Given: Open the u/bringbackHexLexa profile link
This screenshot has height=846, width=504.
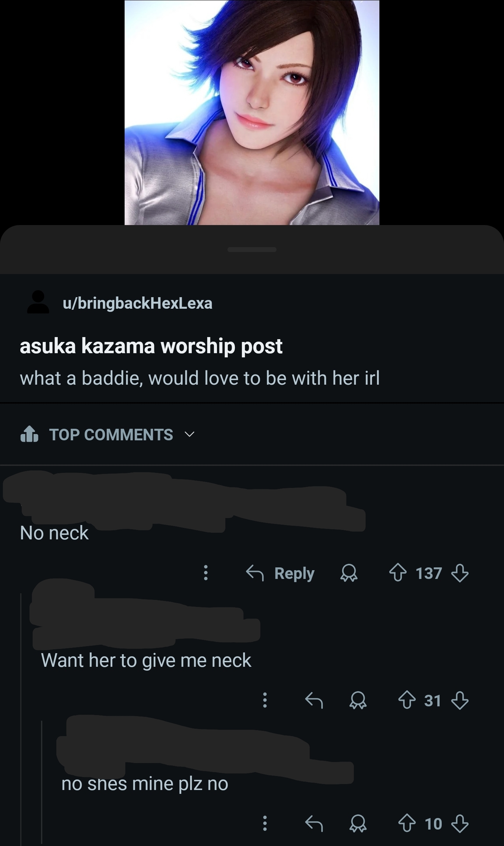Looking at the screenshot, I should click(138, 303).
